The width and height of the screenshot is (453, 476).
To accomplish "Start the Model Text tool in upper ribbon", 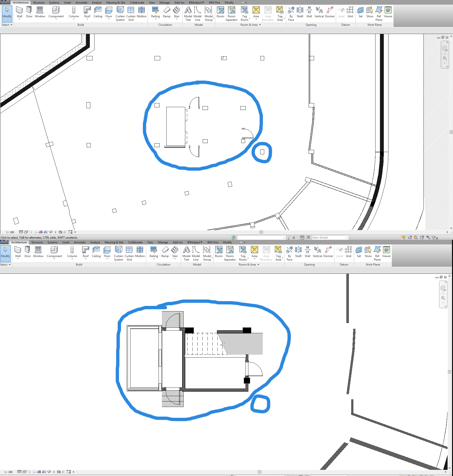I will 188,14.
